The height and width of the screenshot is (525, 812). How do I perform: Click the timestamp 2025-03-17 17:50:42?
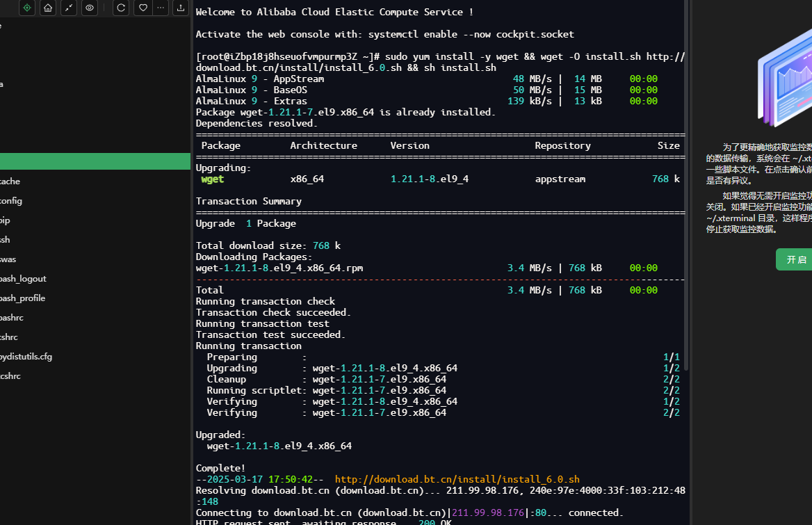[260, 479]
